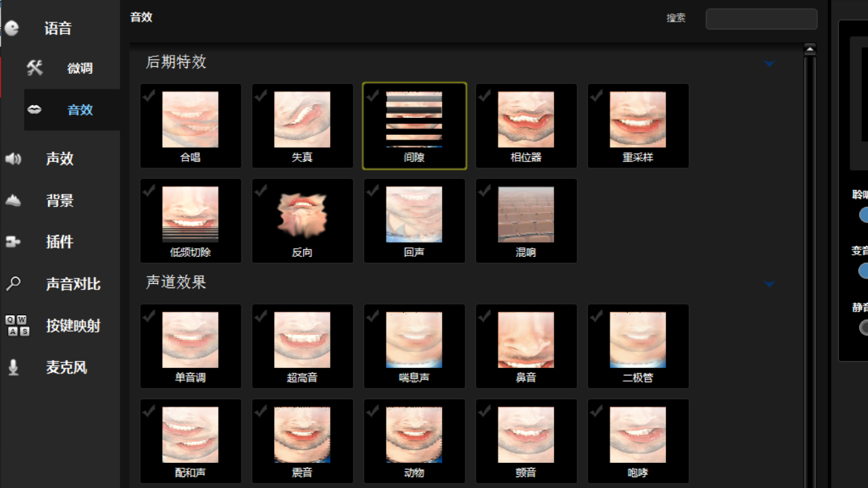Collapse the 声道效果 section chevron
Screen dimensions: 868x488
pos(769,284)
